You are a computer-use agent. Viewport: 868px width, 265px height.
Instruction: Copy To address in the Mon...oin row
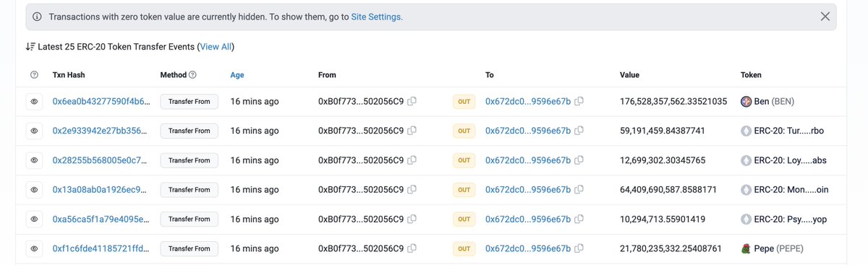pyautogui.click(x=579, y=190)
